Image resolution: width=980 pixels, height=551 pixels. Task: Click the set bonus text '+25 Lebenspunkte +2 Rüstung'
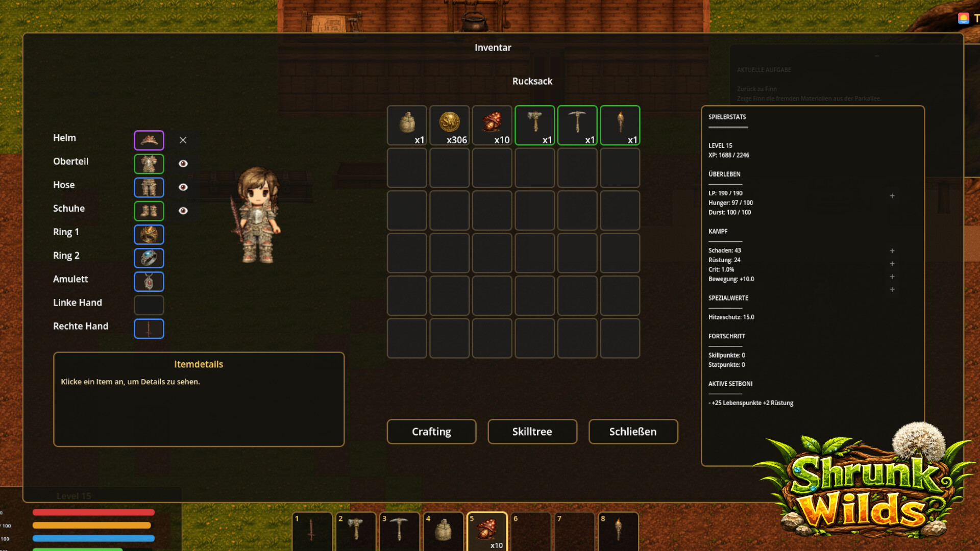[752, 403]
